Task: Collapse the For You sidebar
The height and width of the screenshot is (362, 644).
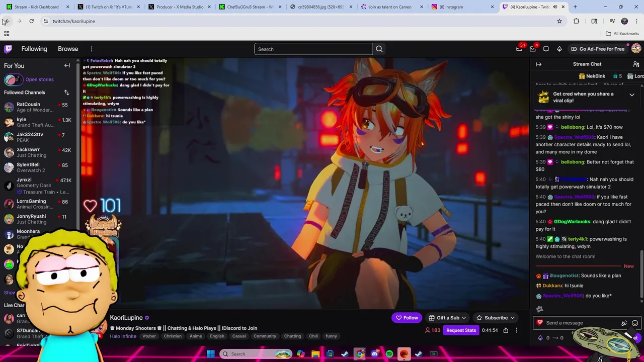Action: tap(67, 65)
